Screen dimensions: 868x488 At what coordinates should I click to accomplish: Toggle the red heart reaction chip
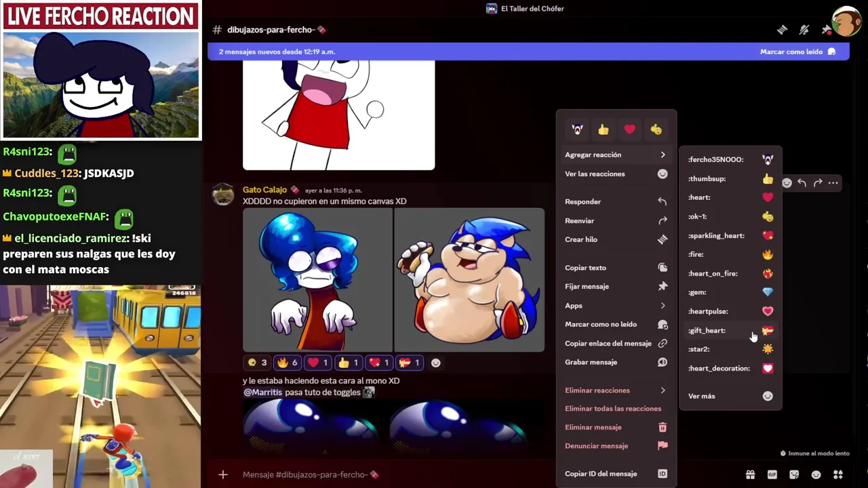click(x=318, y=363)
